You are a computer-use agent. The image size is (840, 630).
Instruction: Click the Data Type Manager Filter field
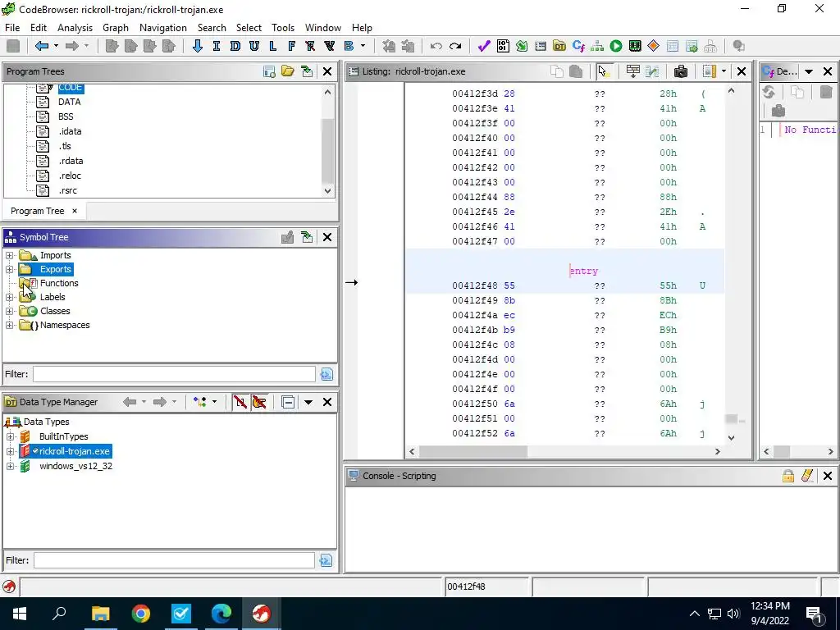click(x=174, y=560)
